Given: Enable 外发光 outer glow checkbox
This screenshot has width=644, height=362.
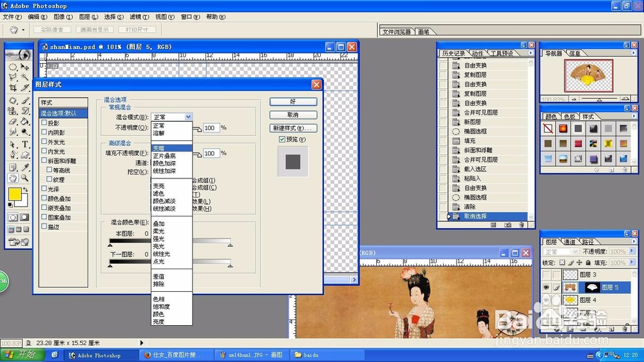Looking at the screenshot, I should click(x=44, y=141).
